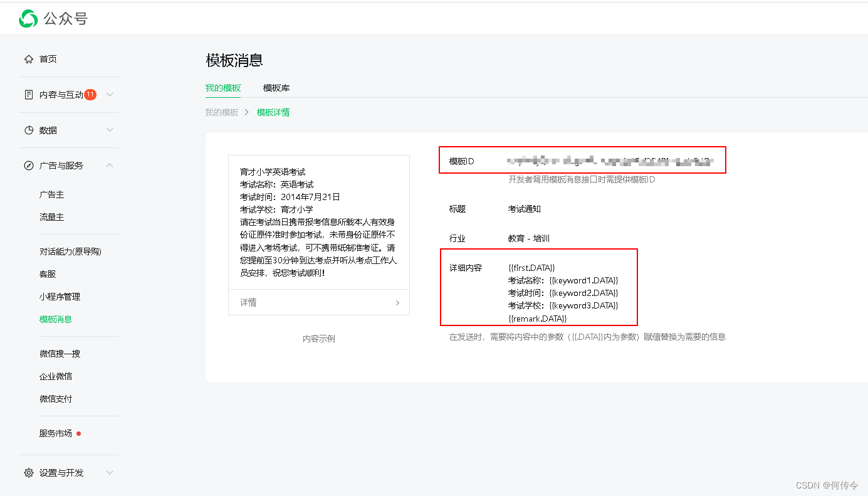868x496 pixels.
Task: Open 广告与服务 sidebar section
Action: [x=61, y=166]
